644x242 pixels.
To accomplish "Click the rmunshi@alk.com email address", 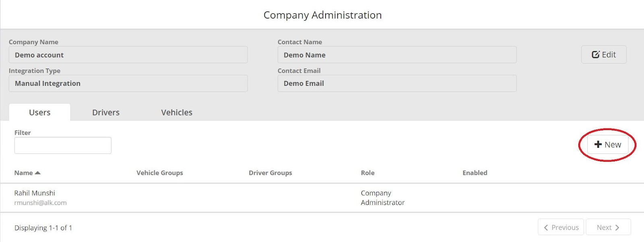I will [40, 203].
